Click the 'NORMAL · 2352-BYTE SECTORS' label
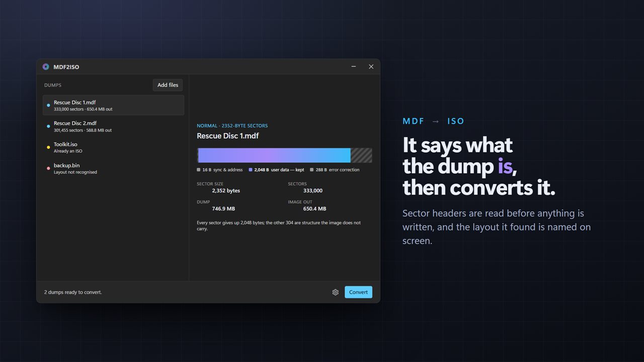Screen dimensions: 644x362 [232, 126]
